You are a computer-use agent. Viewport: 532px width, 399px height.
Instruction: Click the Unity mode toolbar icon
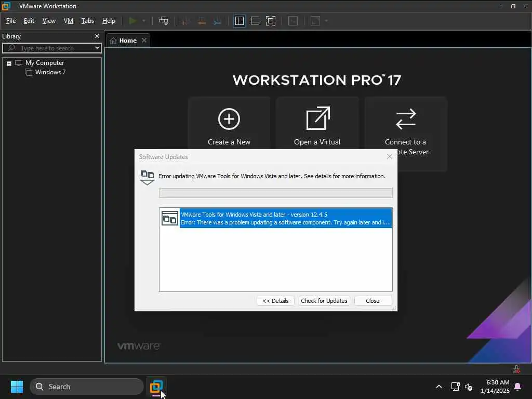pyautogui.click(x=293, y=21)
